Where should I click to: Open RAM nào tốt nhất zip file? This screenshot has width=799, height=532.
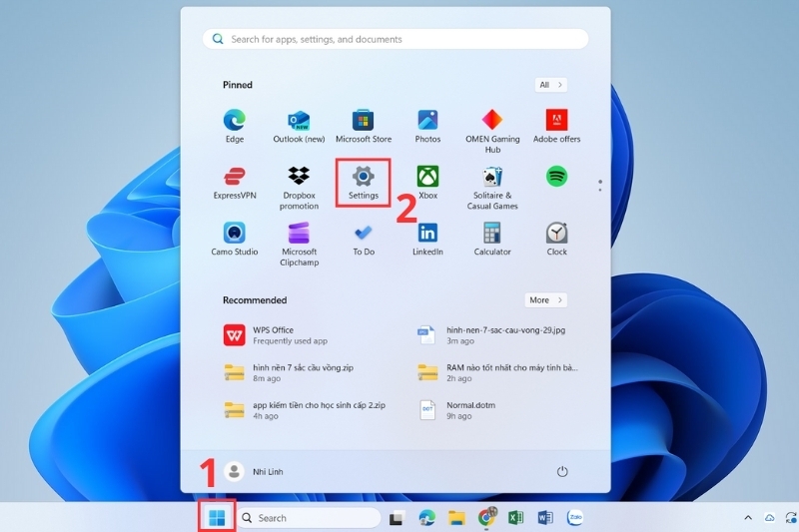[497, 372]
